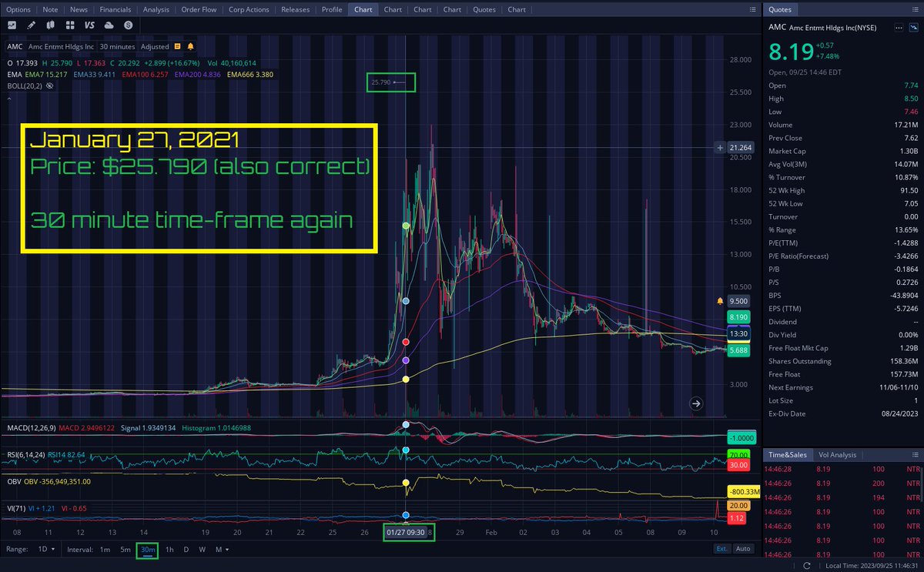
Task: Switch to the Analysis tab
Action: point(156,9)
